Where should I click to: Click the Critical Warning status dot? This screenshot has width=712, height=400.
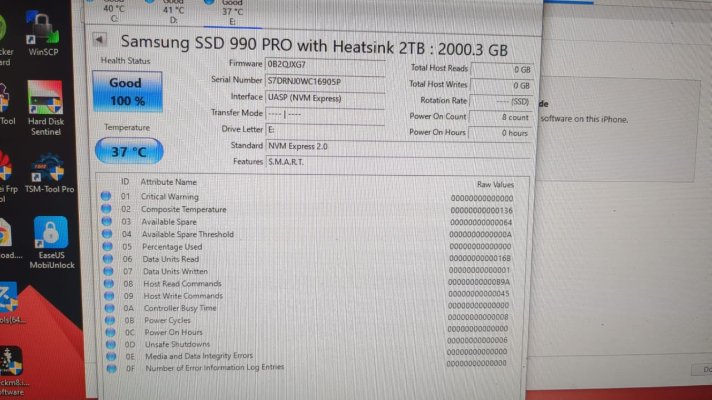click(106, 196)
